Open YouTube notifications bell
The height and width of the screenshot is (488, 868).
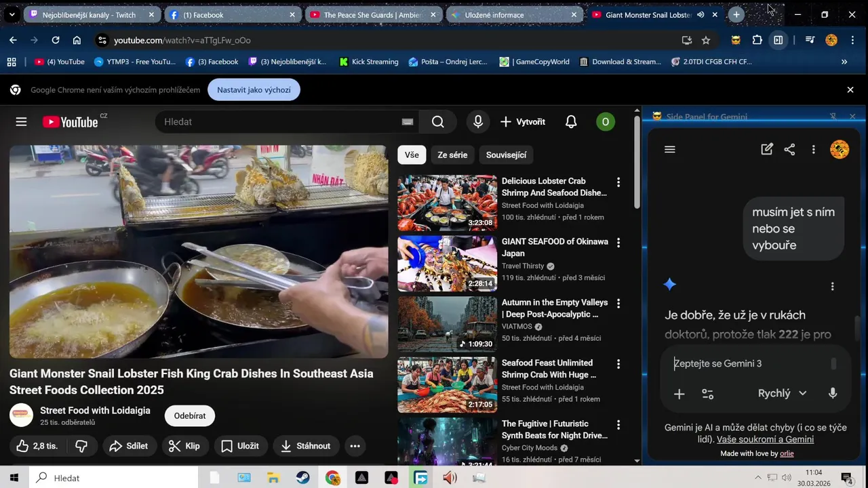click(571, 122)
